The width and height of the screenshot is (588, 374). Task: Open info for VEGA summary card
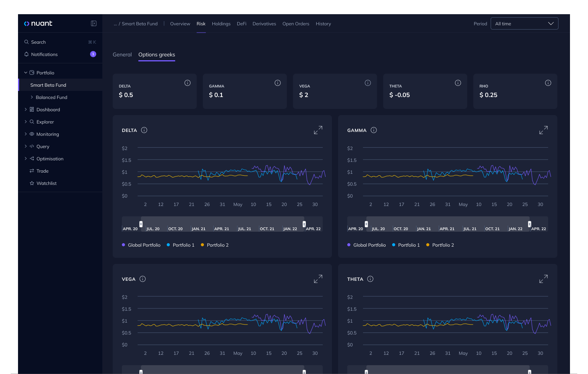click(368, 83)
